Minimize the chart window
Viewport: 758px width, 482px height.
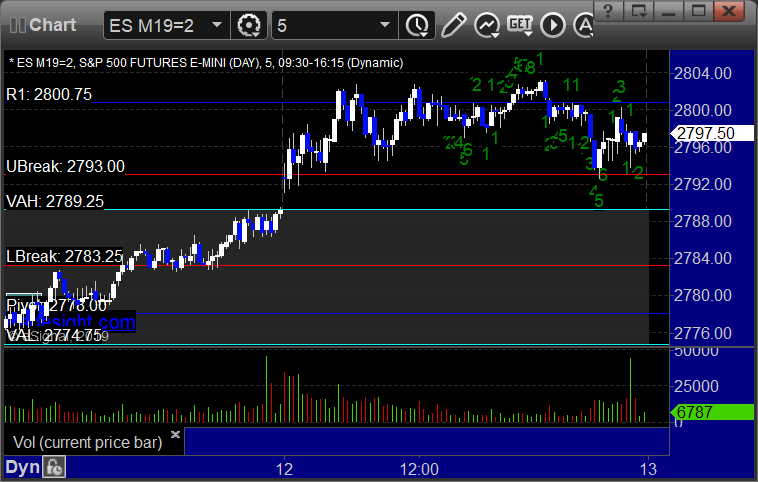point(669,11)
